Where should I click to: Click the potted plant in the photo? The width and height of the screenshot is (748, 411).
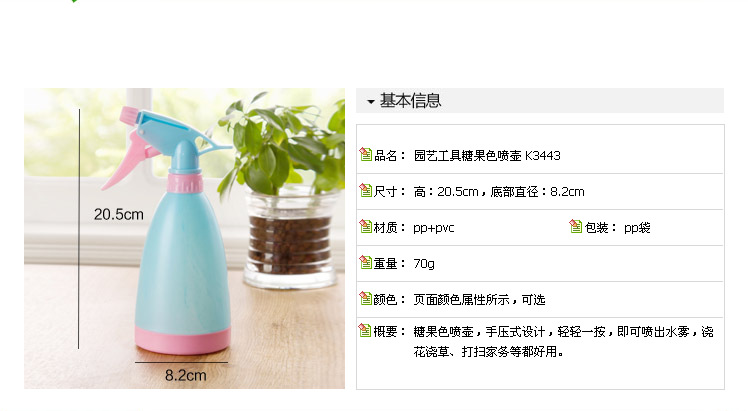click(284, 191)
